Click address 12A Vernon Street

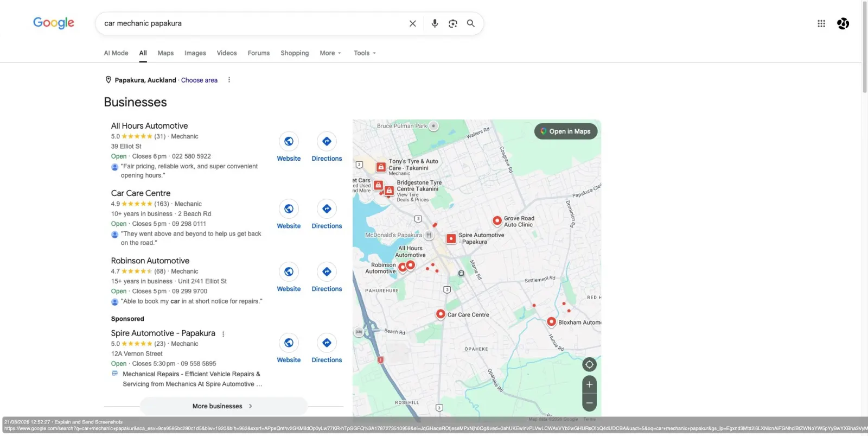(x=137, y=353)
